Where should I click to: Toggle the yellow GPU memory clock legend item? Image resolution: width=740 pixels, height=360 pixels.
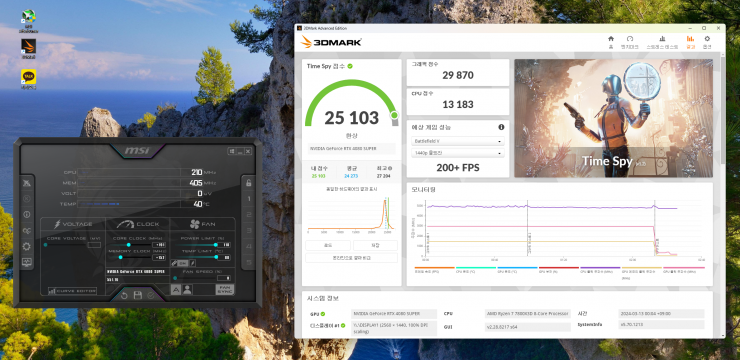point(641,272)
